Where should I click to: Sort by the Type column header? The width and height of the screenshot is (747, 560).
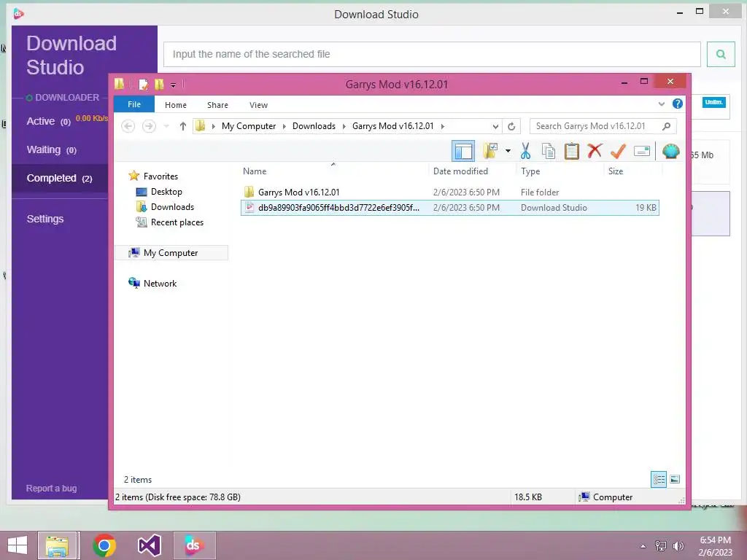[560, 171]
